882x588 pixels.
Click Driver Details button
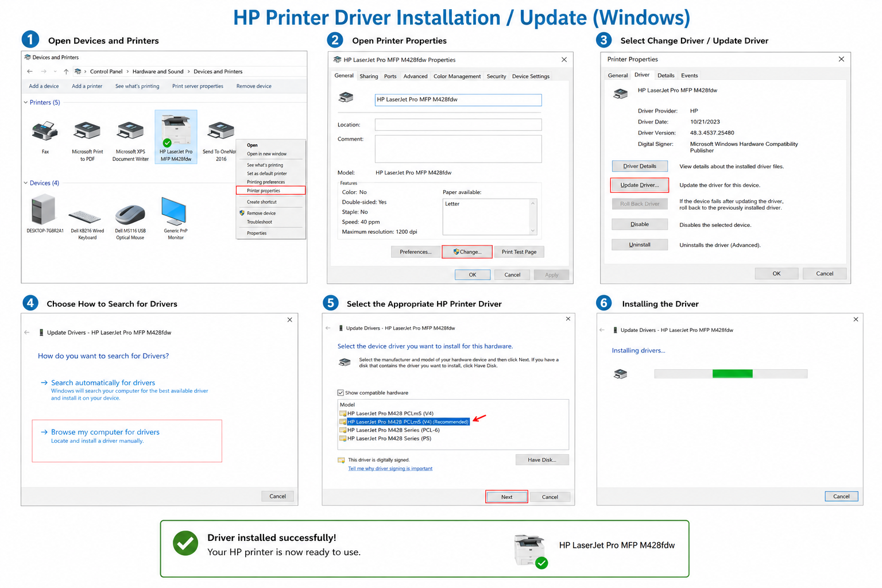[x=640, y=166]
